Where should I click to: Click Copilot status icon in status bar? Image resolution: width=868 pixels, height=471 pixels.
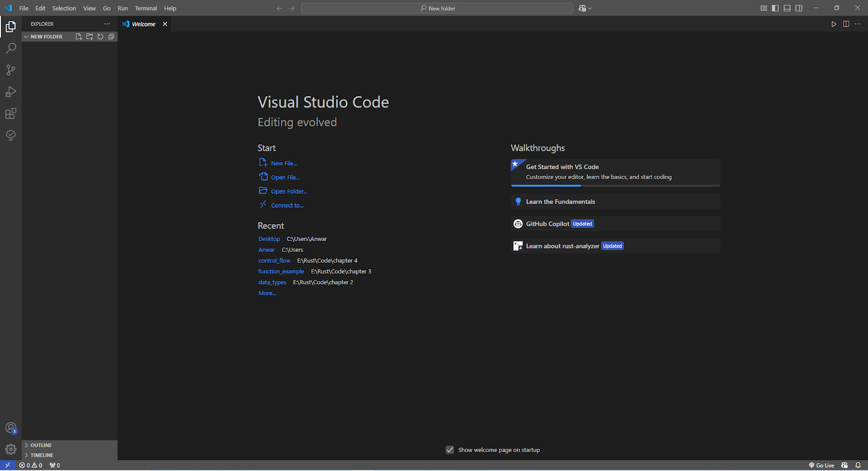click(845, 465)
